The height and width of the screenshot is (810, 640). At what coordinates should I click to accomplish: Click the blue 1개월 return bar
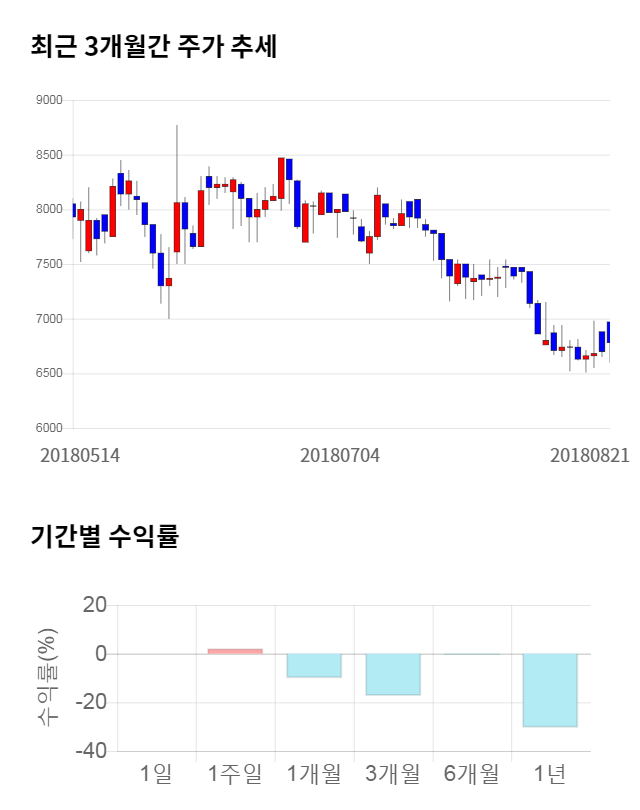click(x=314, y=665)
